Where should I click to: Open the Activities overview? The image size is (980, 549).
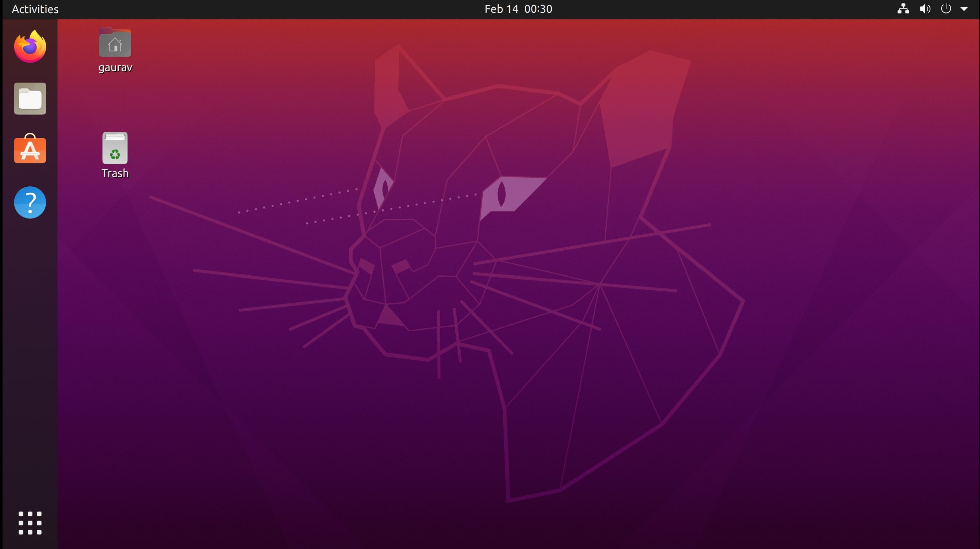[x=35, y=9]
